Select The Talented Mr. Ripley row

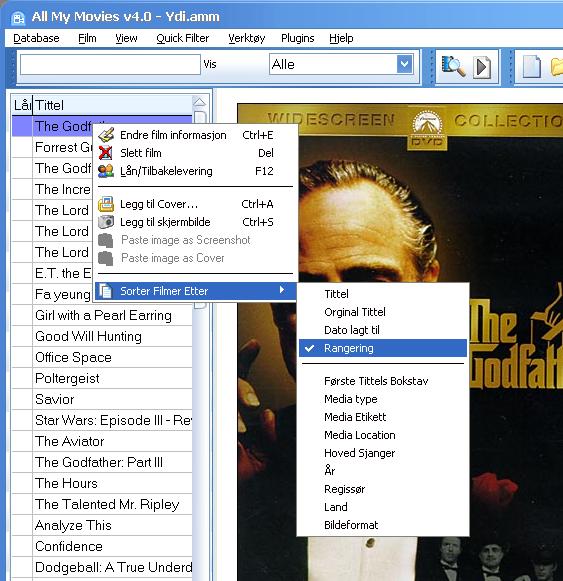pyautogui.click(x=102, y=504)
